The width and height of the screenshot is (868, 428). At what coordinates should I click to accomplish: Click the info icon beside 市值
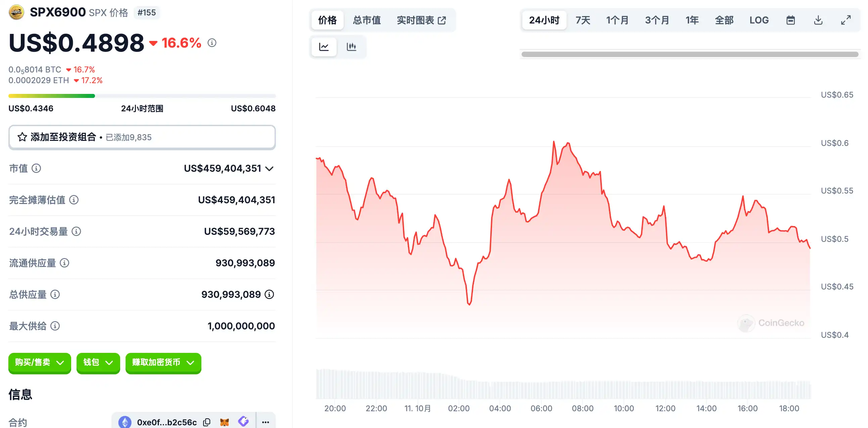[x=36, y=168]
